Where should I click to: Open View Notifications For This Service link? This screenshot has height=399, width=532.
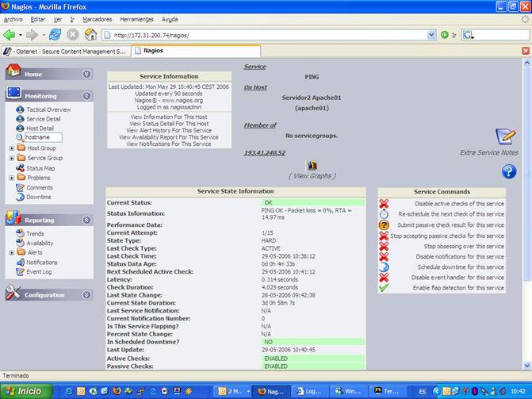click(169, 144)
